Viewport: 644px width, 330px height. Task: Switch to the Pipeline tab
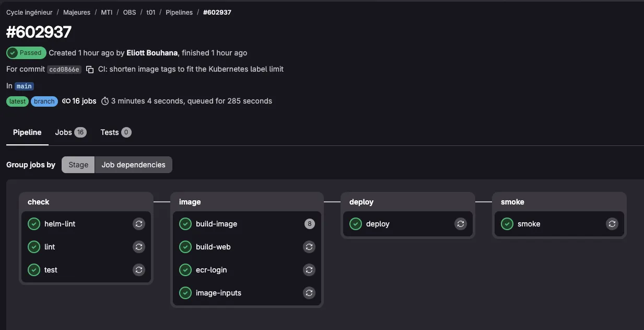click(27, 132)
